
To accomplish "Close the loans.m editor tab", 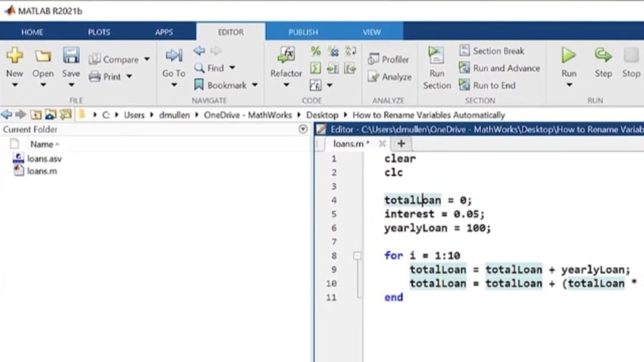I will (382, 144).
